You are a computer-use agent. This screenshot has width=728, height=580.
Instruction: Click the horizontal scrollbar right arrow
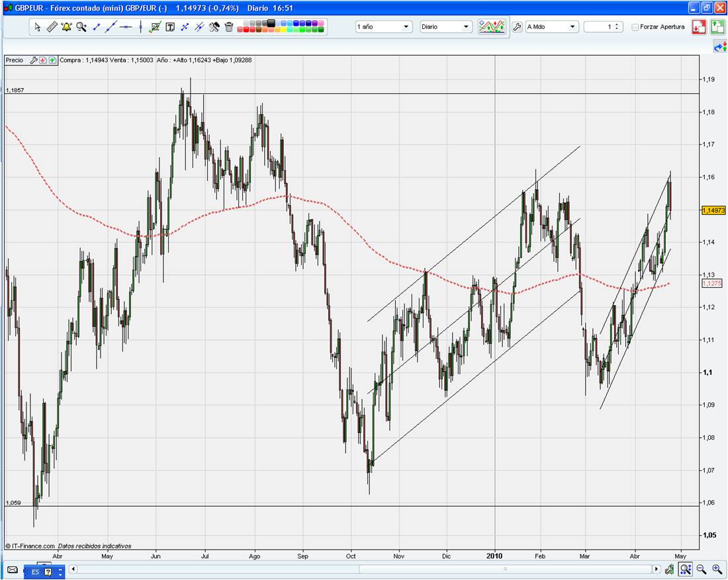coord(656,569)
